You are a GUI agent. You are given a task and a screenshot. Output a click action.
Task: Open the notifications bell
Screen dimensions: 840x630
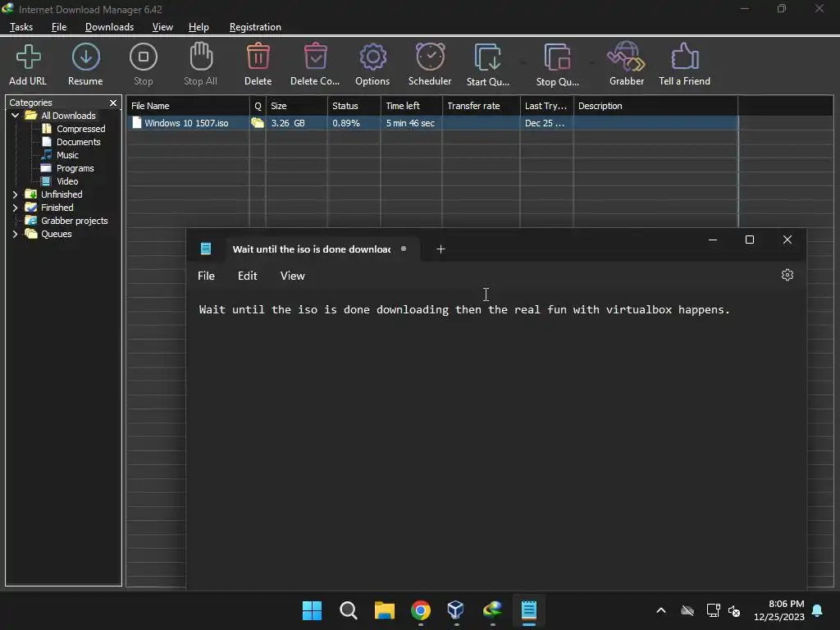[x=818, y=610]
